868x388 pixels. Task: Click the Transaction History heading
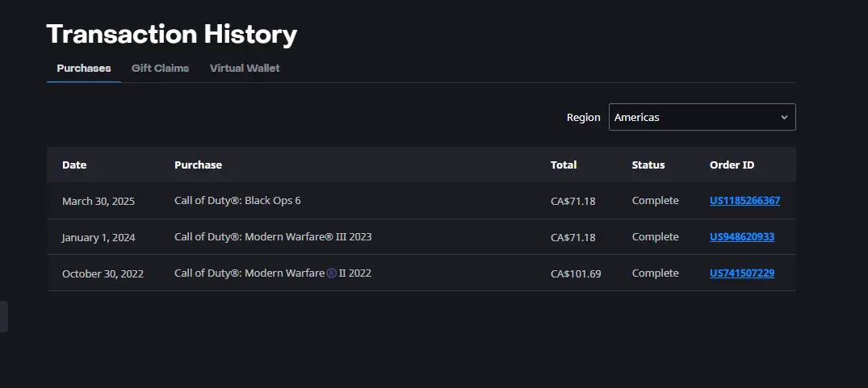[172, 34]
